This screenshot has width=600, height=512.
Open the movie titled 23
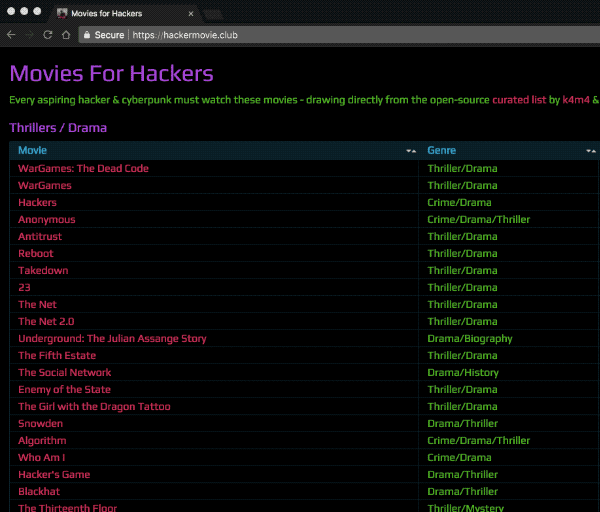(24, 287)
